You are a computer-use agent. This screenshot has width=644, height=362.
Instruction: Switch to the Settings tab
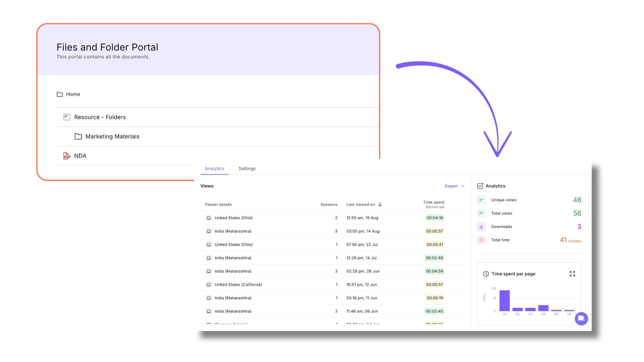pos(247,169)
